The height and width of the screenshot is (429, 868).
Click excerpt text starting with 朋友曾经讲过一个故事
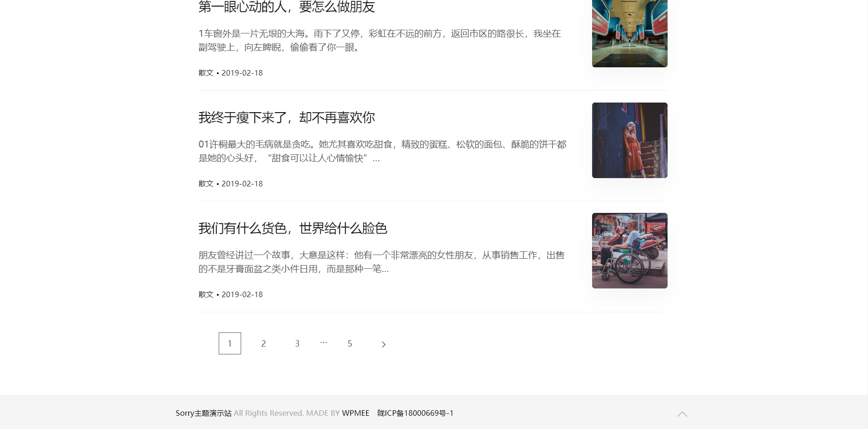pyautogui.click(x=381, y=262)
